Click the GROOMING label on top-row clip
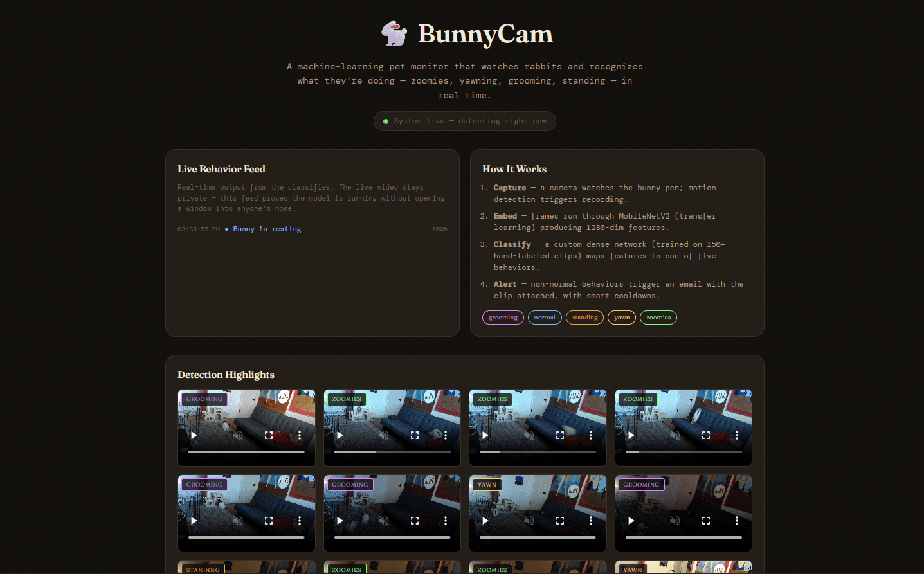This screenshot has height=574, width=924. tap(204, 399)
